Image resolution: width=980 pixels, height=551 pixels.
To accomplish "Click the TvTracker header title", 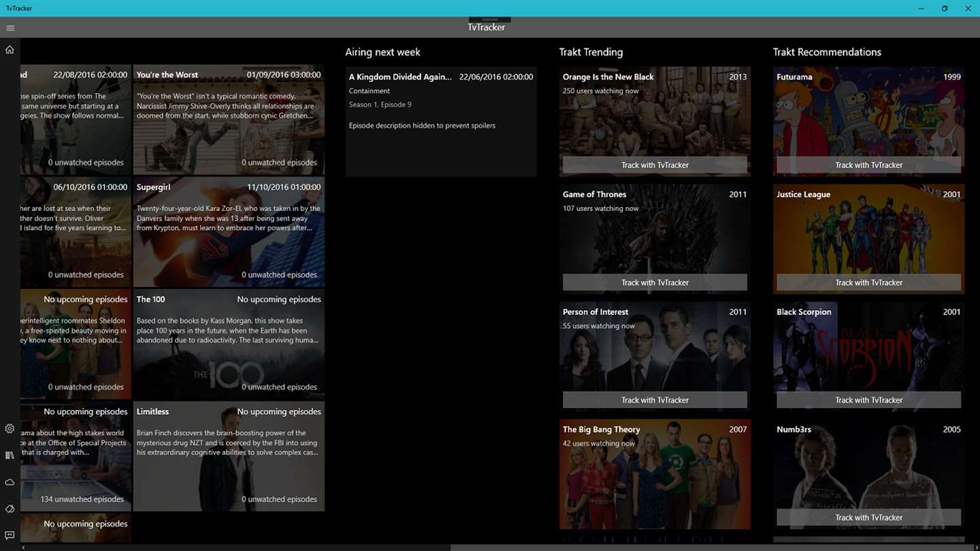I will (x=487, y=27).
